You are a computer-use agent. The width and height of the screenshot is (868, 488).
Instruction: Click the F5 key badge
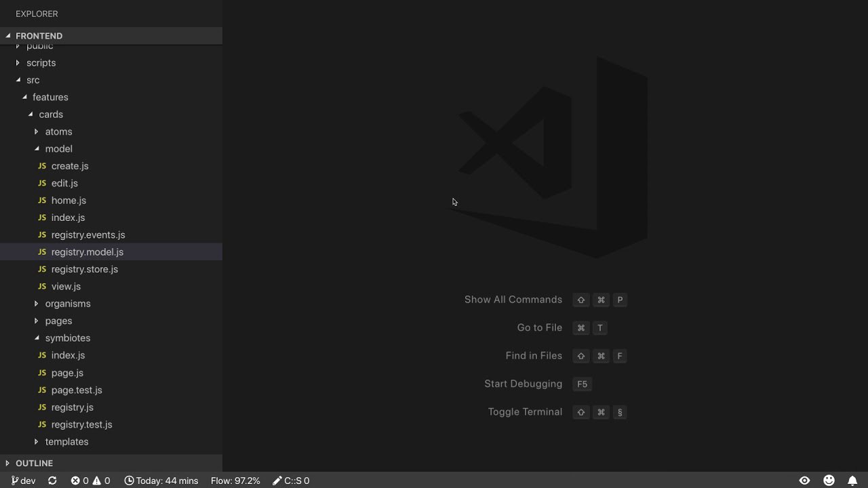pos(583,384)
